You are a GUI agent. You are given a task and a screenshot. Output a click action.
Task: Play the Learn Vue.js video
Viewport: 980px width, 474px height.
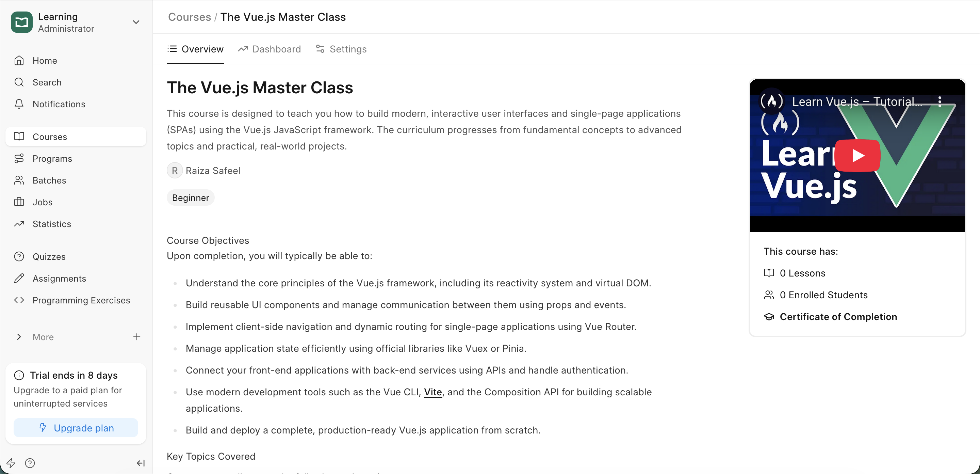[857, 155]
